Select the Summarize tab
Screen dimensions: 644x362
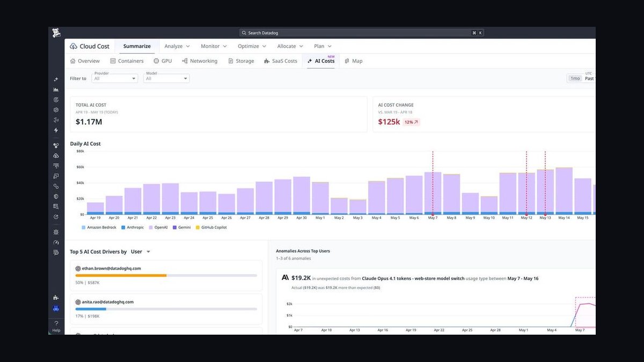tap(137, 46)
